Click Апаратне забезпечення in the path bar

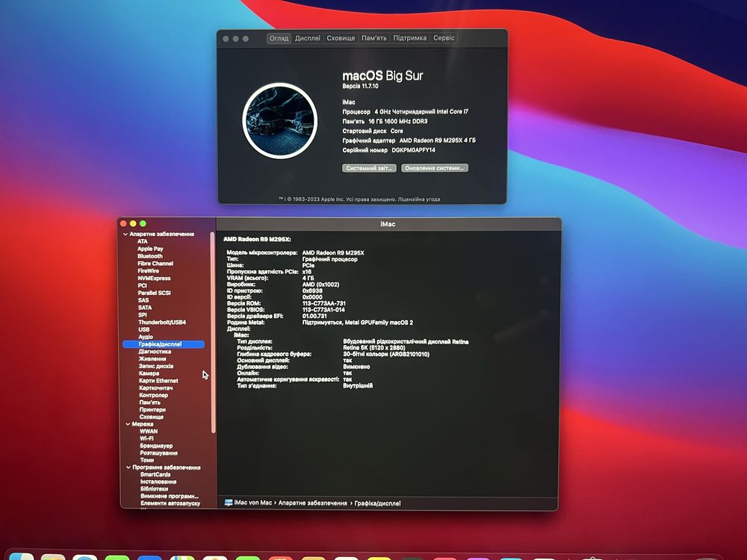pyautogui.click(x=312, y=503)
